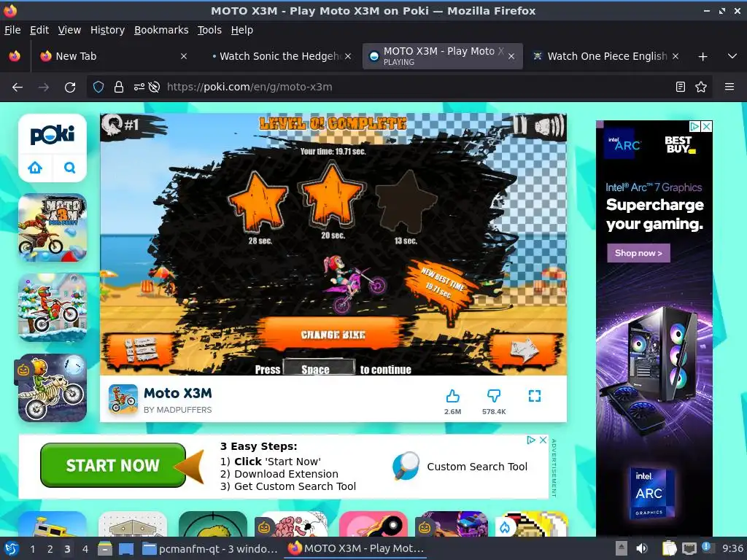Open the level list menu button
747x560 pixels.
pos(140,351)
